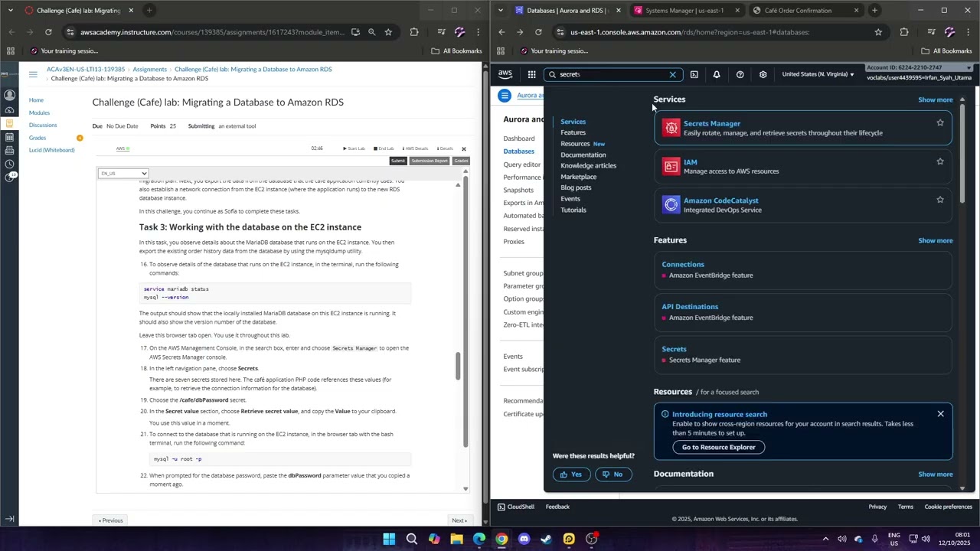Dismiss the resource search introduction banner
This screenshot has width=980, height=551.
point(940,414)
